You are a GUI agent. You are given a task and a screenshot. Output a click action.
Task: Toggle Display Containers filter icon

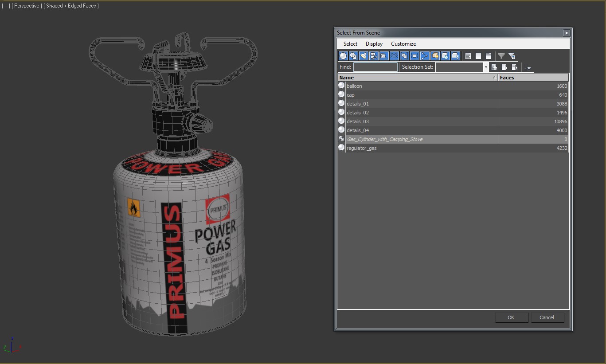click(x=435, y=56)
